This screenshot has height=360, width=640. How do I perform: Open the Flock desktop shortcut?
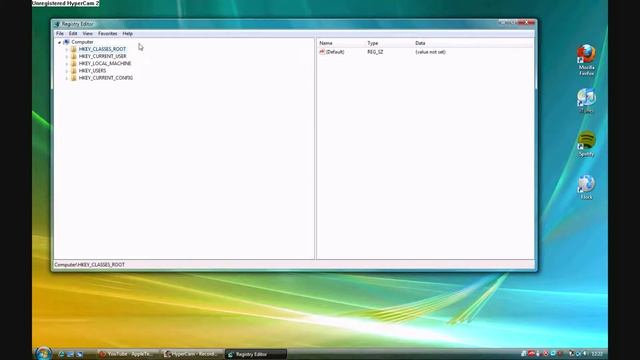586,187
